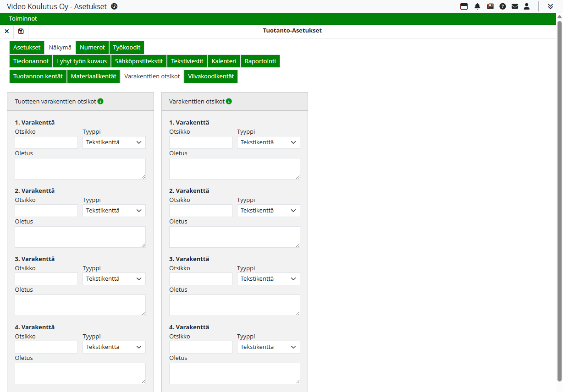Click the dashboard gauge icon beside Asetukset
The image size is (563, 392).
click(x=115, y=6)
